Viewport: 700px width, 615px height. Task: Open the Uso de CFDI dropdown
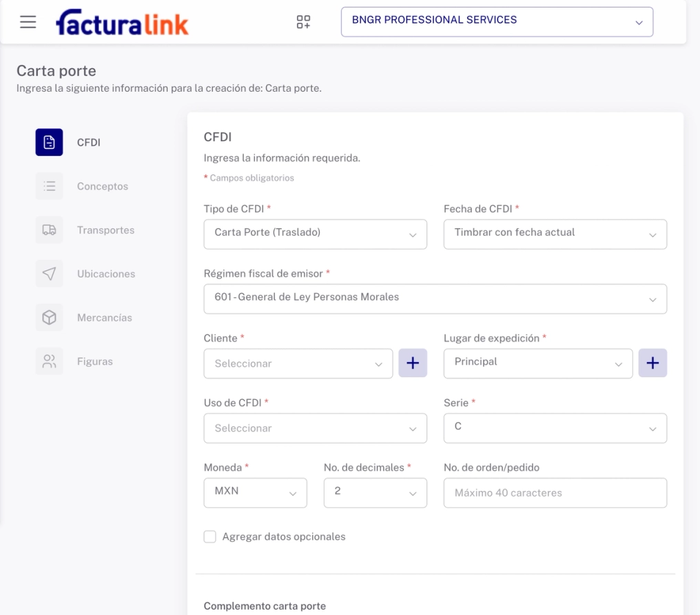[315, 428]
